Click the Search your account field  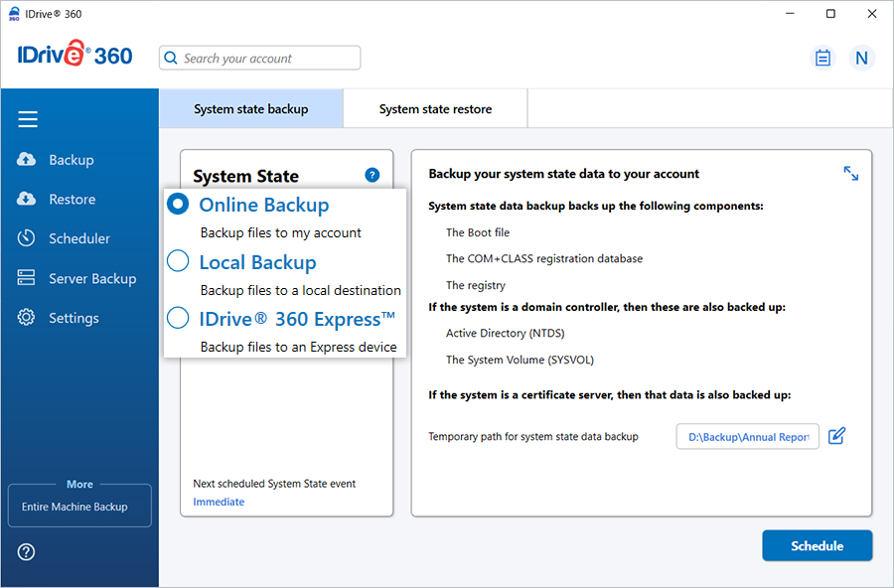pos(260,59)
